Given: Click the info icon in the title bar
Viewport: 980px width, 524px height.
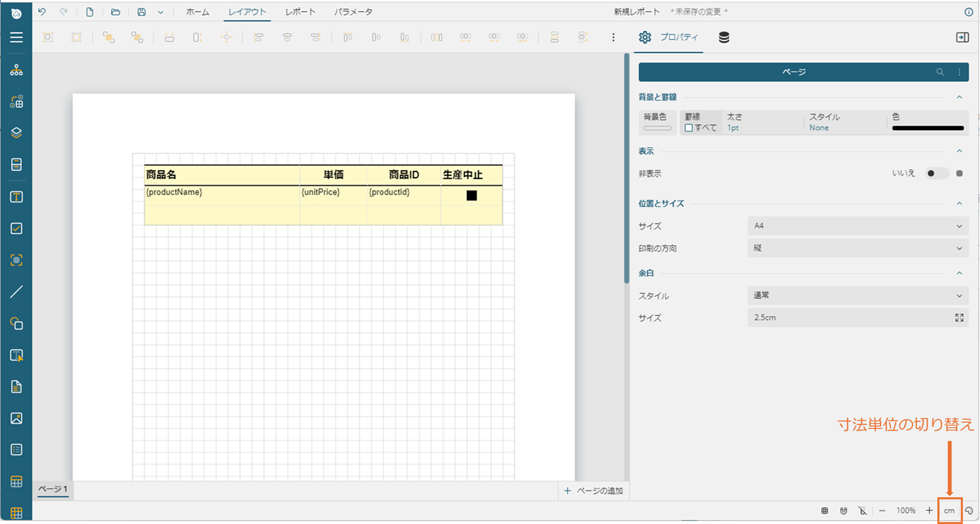Looking at the screenshot, I should pyautogui.click(x=969, y=12).
